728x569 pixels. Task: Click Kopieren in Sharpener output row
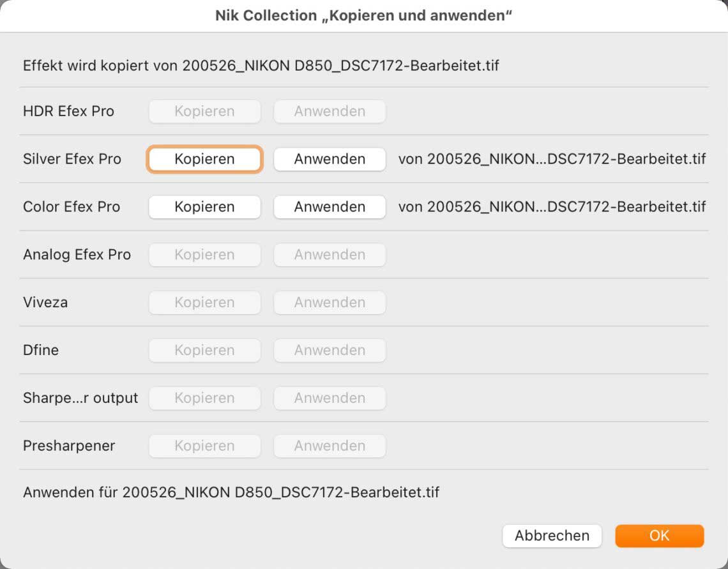point(204,398)
